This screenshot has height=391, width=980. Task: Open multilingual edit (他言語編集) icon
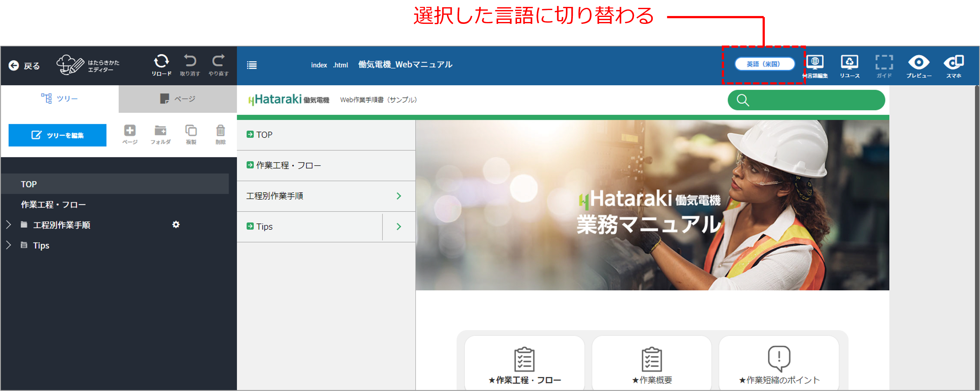(x=815, y=63)
